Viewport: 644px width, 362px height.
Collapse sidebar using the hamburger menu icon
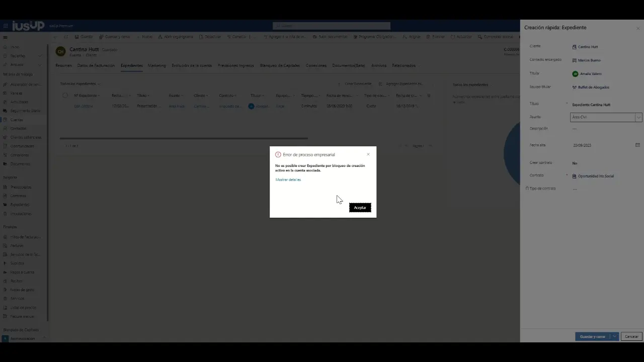coord(6,37)
